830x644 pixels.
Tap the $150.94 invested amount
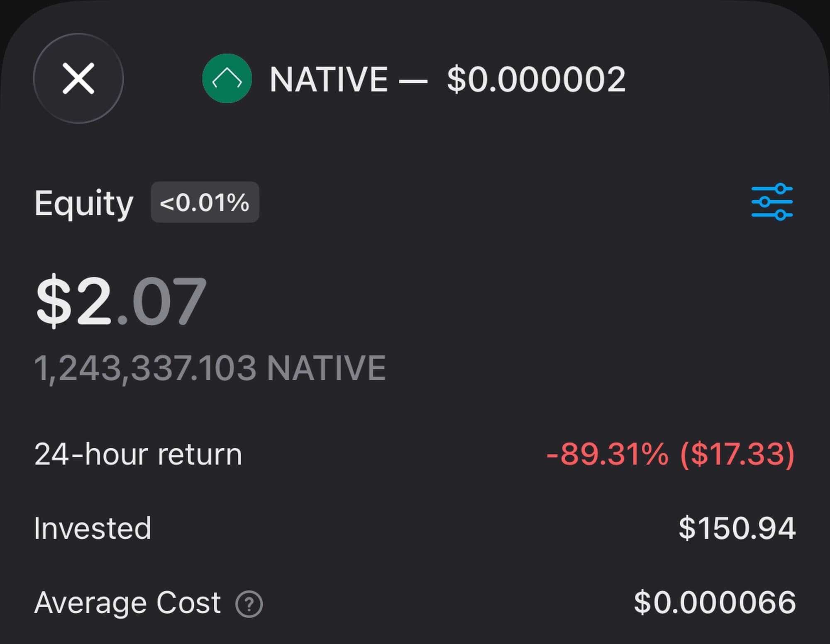pos(737,528)
